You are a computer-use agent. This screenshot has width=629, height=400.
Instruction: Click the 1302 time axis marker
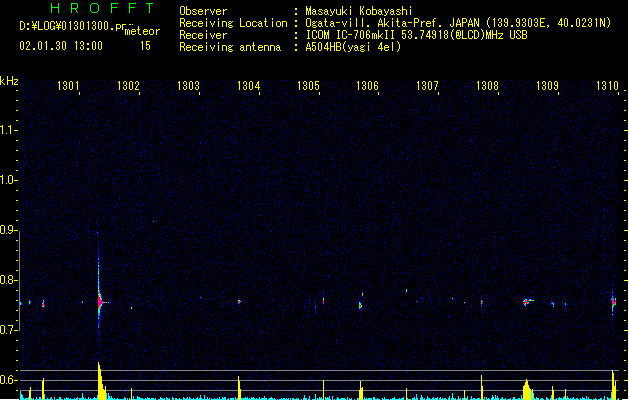[128, 85]
